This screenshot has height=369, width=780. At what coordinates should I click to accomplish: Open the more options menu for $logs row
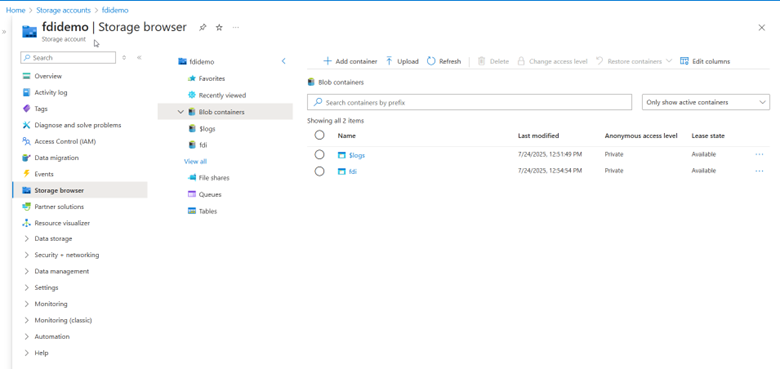(759, 155)
